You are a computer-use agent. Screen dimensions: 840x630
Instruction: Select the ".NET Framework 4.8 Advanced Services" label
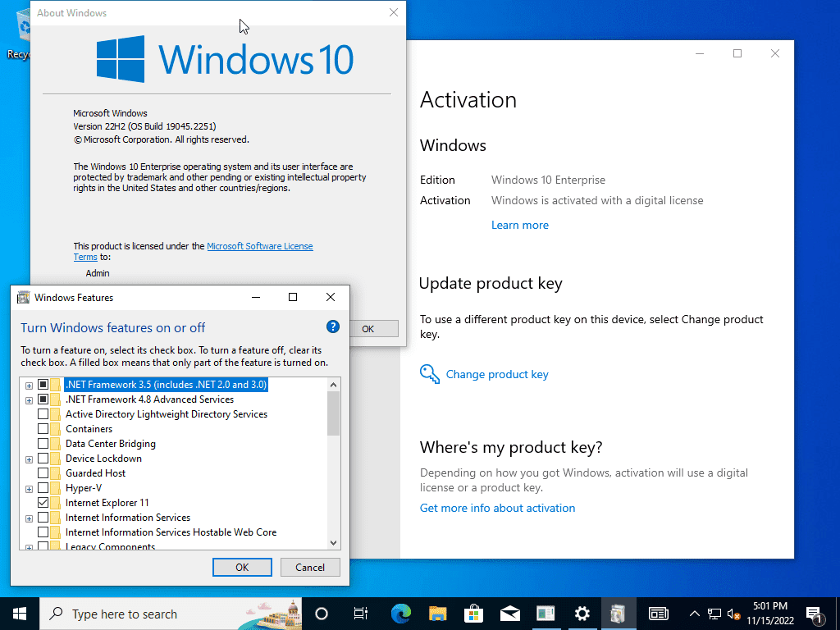pos(149,399)
